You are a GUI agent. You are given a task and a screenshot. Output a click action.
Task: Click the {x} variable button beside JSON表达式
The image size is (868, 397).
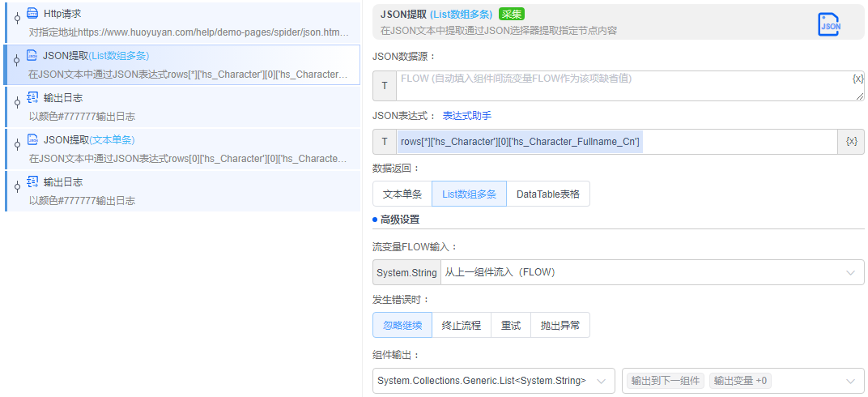tap(851, 142)
